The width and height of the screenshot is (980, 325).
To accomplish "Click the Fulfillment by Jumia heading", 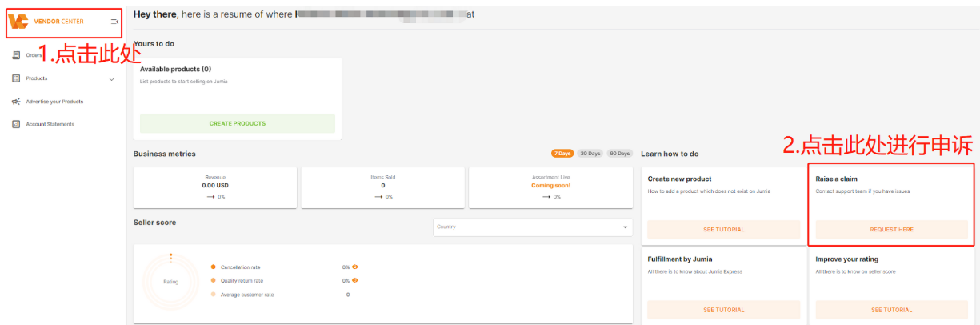I will [682, 259].
